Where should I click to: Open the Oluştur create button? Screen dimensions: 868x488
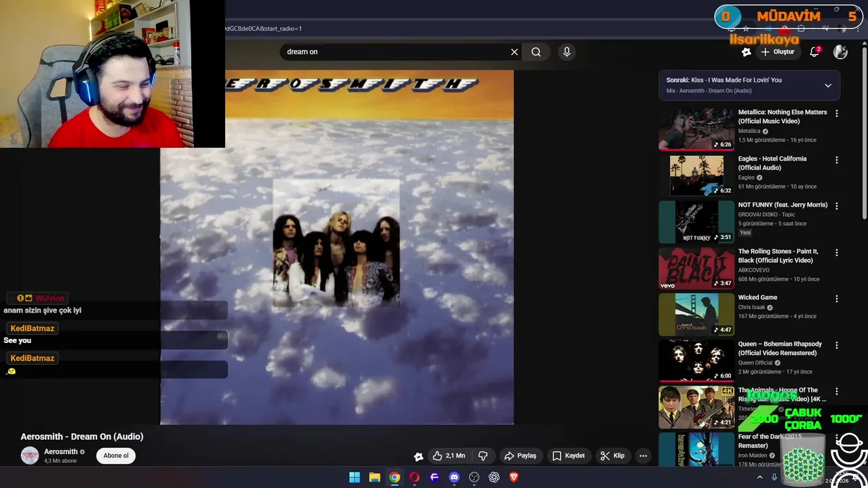click(x=778, y=52)
